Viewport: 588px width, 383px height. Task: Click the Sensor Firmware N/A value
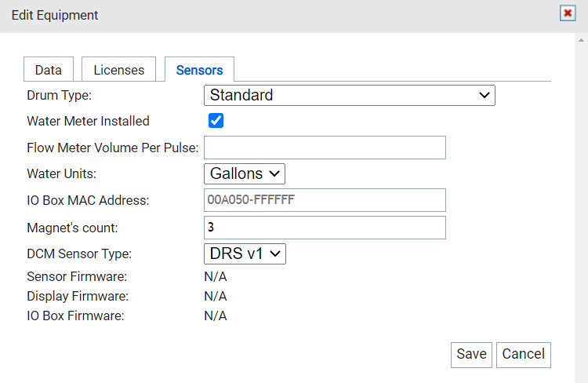pos(216,277)
